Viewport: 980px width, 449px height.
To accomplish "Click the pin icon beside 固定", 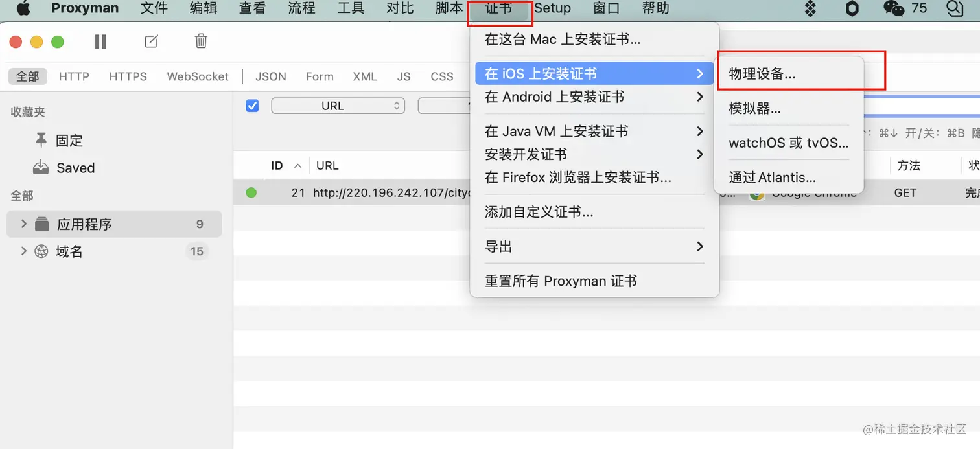I will point(41,140).
